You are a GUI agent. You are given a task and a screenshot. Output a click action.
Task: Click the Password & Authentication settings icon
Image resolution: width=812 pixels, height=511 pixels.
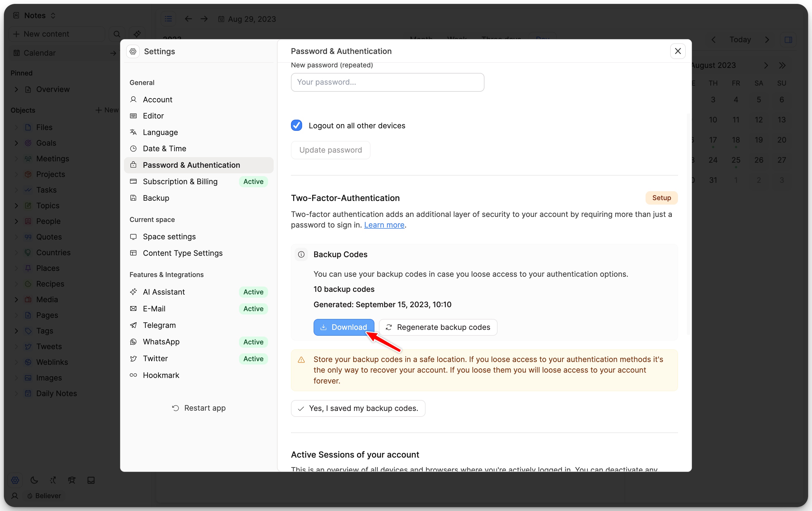click(x=133, y=165)
